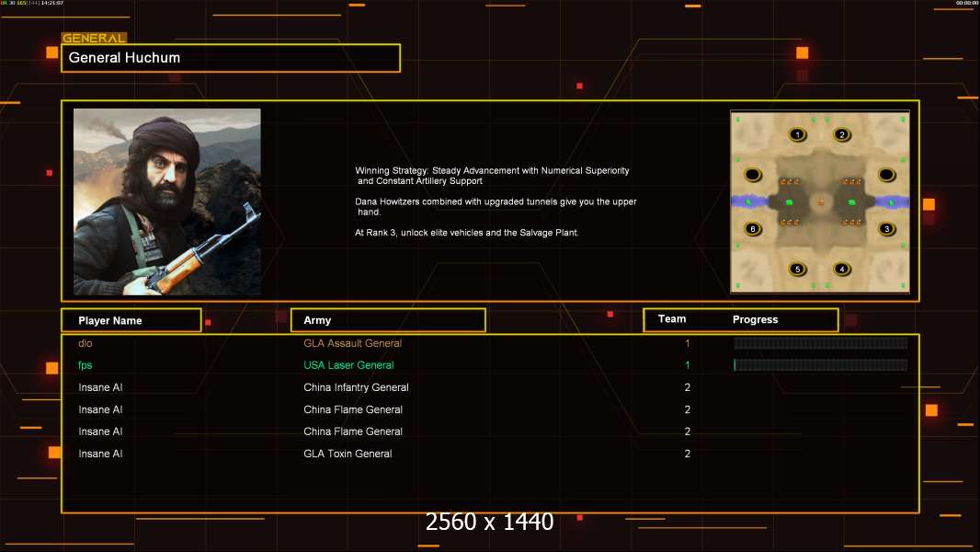Pick the unnumbered start slot above slot 3
980x552 pixels.
pos(886,175)
